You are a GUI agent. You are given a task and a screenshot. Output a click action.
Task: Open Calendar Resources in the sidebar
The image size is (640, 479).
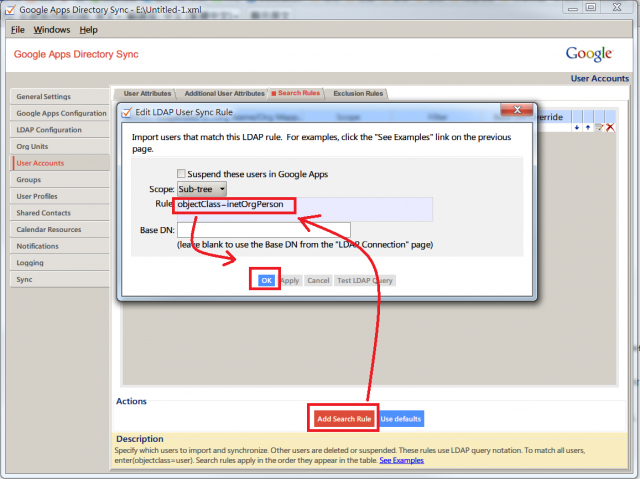[60, 230]
